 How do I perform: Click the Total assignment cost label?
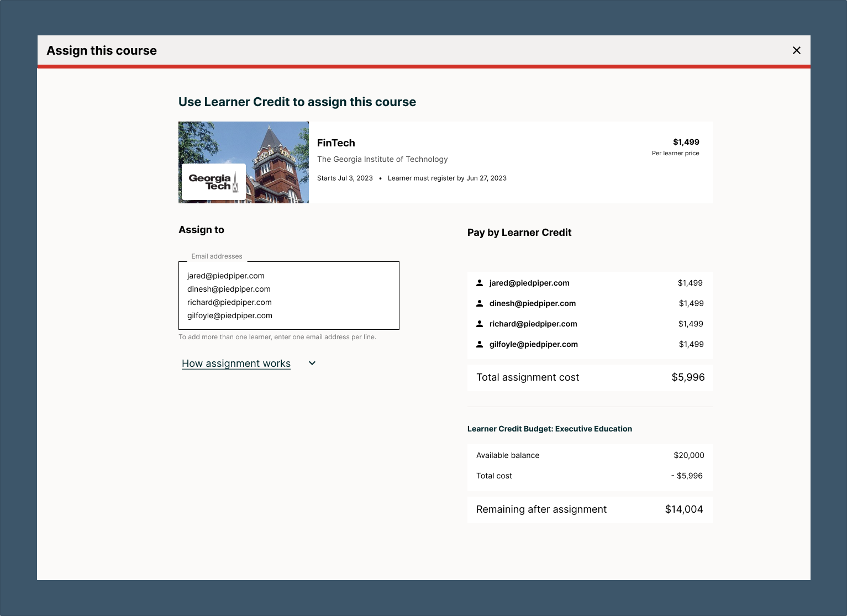click(528, 377)
